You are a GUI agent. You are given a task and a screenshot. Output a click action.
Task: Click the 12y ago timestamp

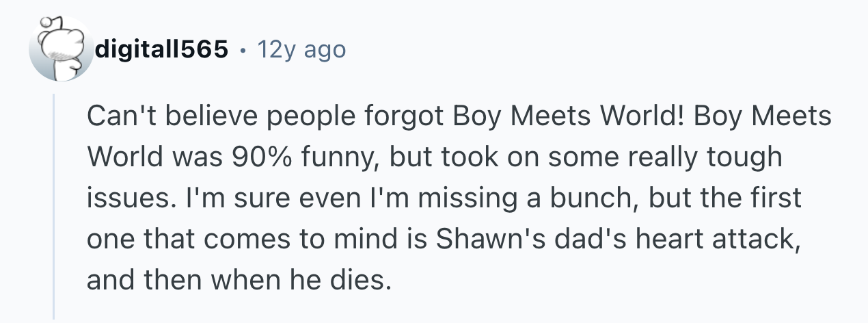click(301, 49)
